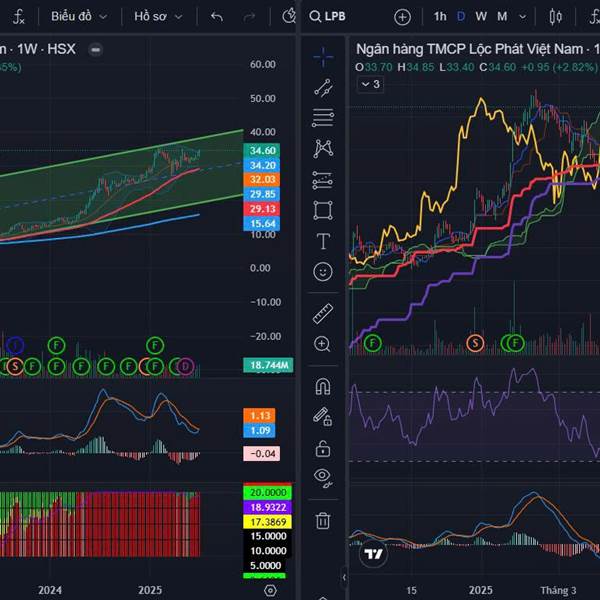Click the 29.13 red price label
Image resolution: width=600 pixels, height=600 pixels.
coord(262,209)
